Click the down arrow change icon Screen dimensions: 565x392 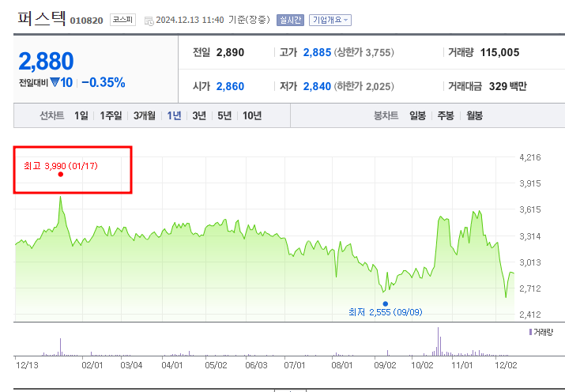(55, 82)
